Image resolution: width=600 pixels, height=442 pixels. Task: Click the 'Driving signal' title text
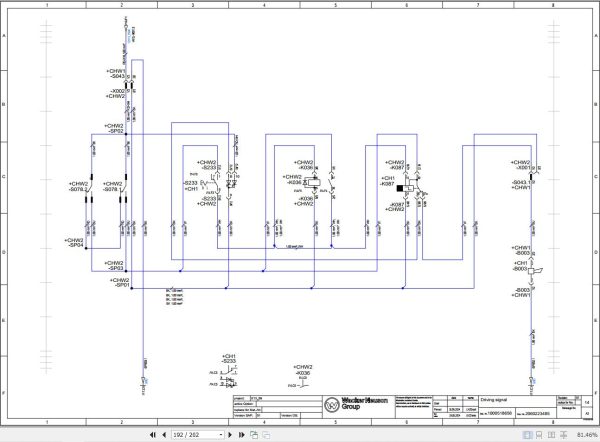coord(494,400)
